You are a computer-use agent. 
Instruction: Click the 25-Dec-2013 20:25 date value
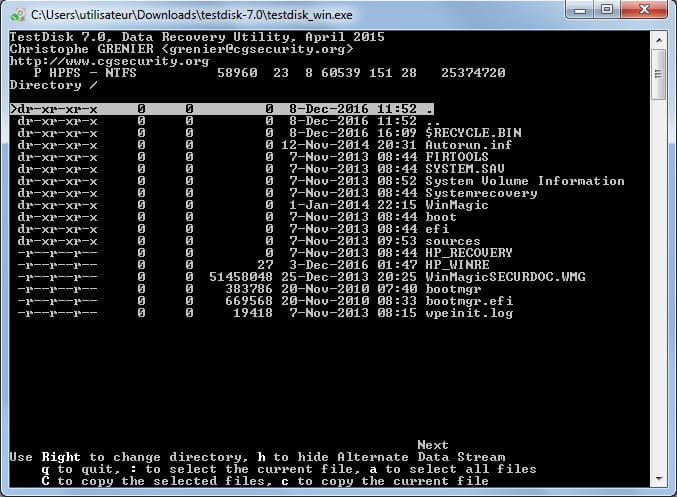point(349,277)
